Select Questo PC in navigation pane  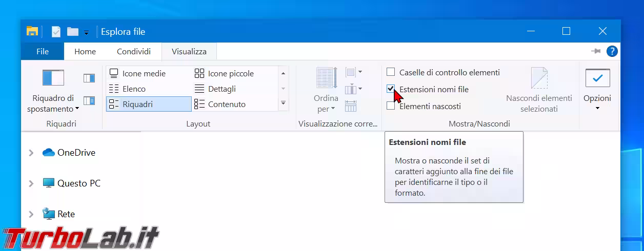pos(71,183)
